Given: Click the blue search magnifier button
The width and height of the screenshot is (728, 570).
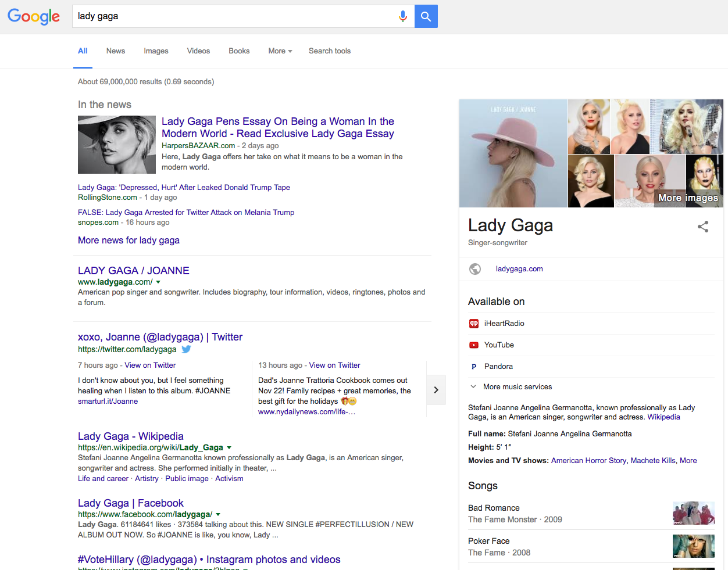Looking at the screenshot, I should pyautogui.click(x=426, y=16).
